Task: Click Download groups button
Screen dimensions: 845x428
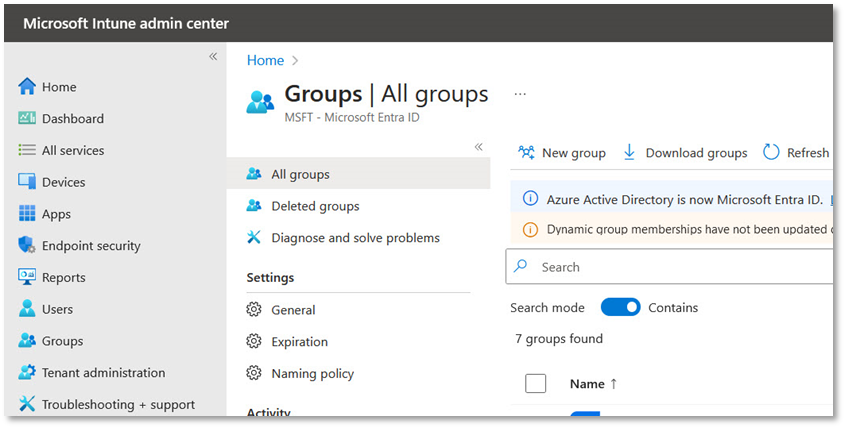Action: [x=685, y=153]
